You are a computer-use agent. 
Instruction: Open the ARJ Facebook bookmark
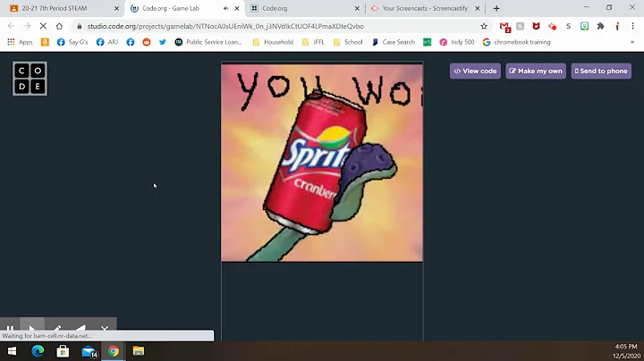[107, 42]
